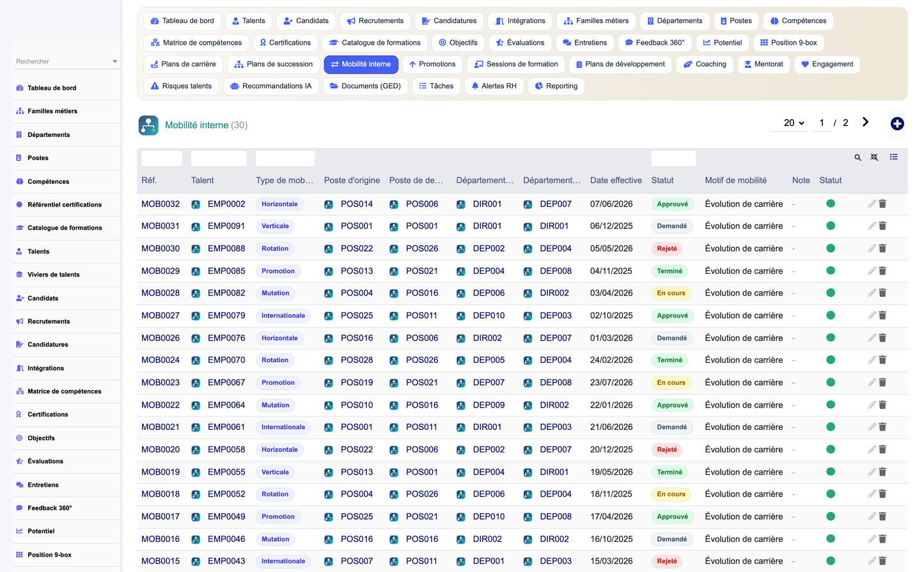This screenshot has width=924, height=572.
Task: Click the Mobilité interne module icon
Action: pyautogui.click(x=148, y=125)
